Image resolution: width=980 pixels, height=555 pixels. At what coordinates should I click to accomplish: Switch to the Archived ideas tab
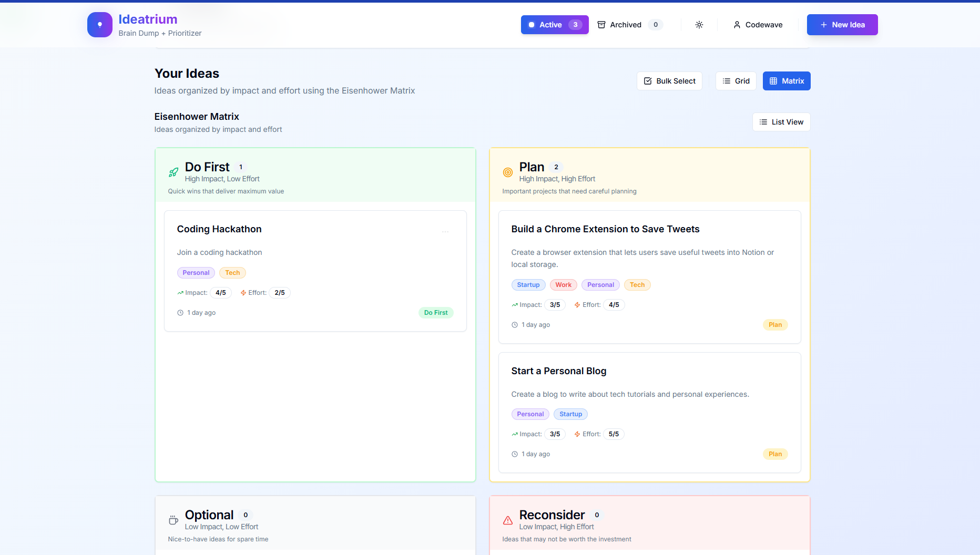(x=630, y=25)
